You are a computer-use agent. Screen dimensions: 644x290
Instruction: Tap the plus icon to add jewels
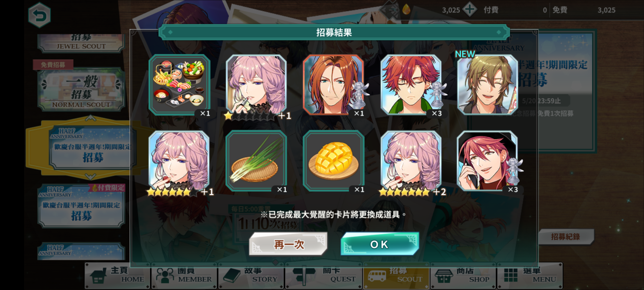pyautogui.click(x=470, y=10)
